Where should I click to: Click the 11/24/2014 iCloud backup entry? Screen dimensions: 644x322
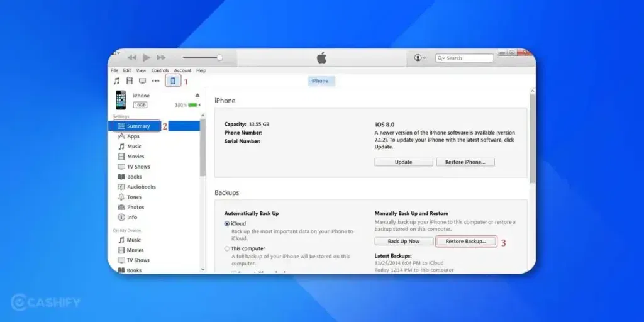(409, 263)
